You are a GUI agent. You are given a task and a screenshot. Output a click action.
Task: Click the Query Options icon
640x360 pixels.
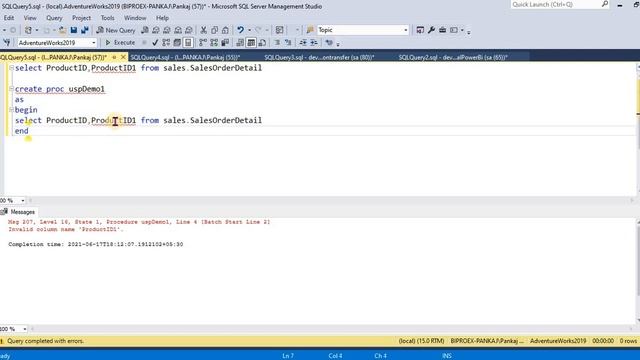point(177,42)
